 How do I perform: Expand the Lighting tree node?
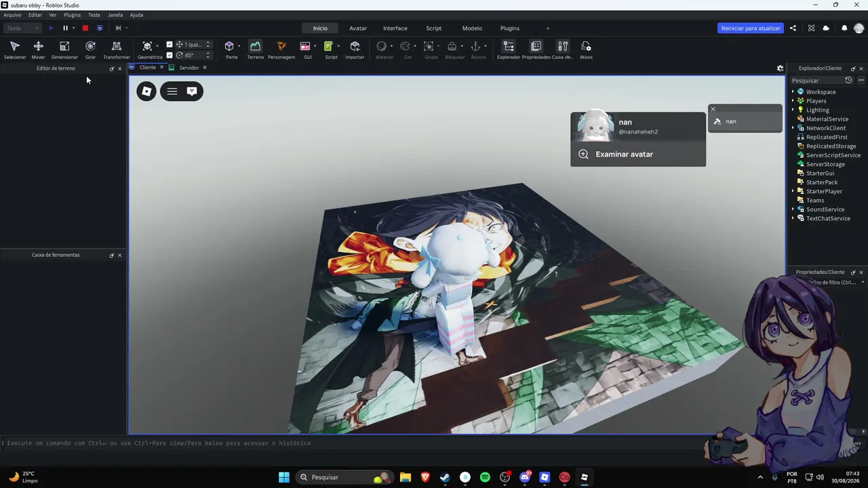[793, 110]
